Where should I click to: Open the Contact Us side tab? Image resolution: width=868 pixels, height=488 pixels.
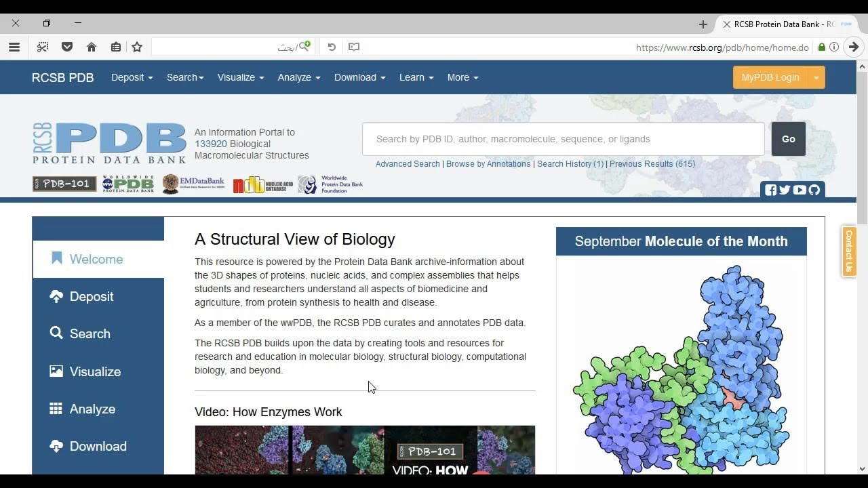coord(848,251)
